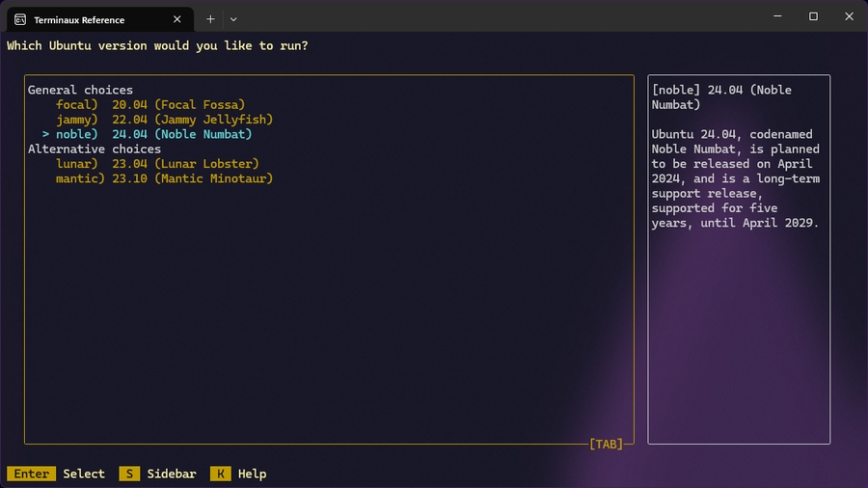Click the terminal icon in the tab
Screen dimensions: 868x488
[20, 18]
